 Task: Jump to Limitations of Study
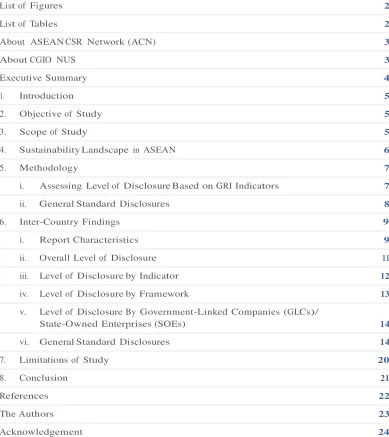click(x=64, y=360)
